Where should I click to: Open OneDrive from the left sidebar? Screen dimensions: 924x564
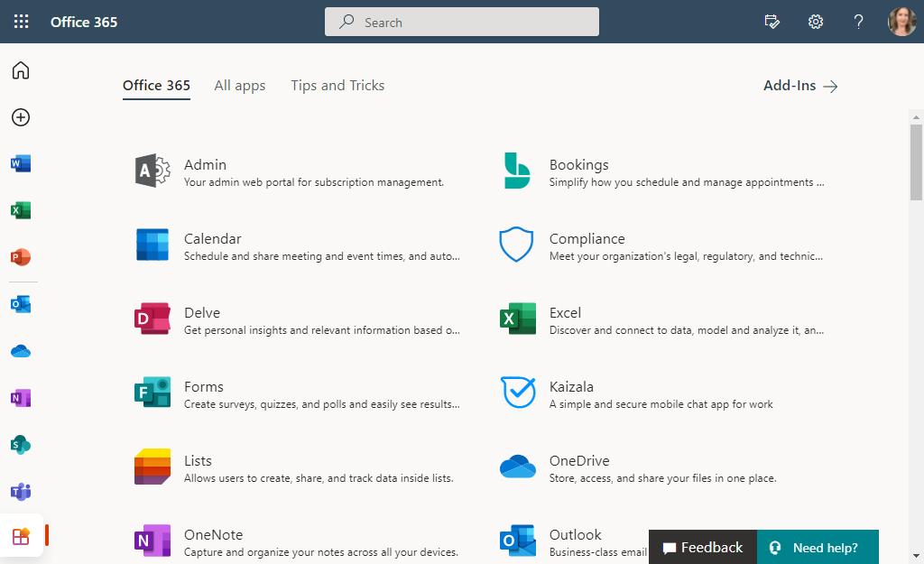pos(21,351)
